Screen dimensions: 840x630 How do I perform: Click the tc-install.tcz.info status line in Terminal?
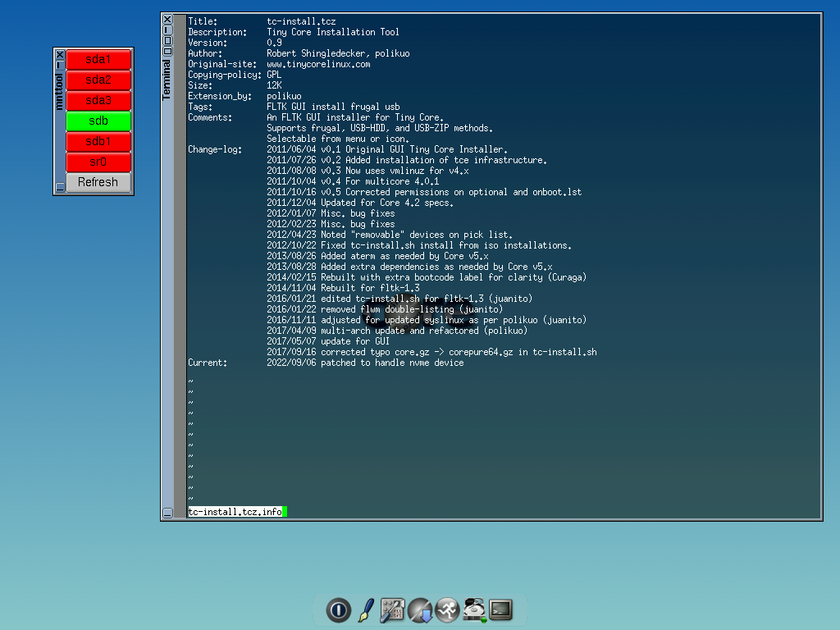click(x=235, y=512)
